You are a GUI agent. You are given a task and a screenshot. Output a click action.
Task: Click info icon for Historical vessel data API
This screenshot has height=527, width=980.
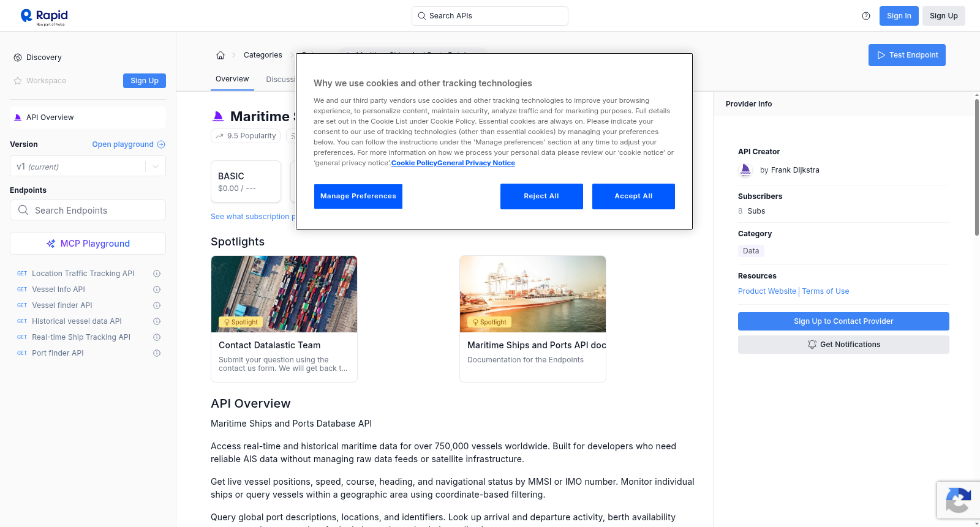click(157, 321)
